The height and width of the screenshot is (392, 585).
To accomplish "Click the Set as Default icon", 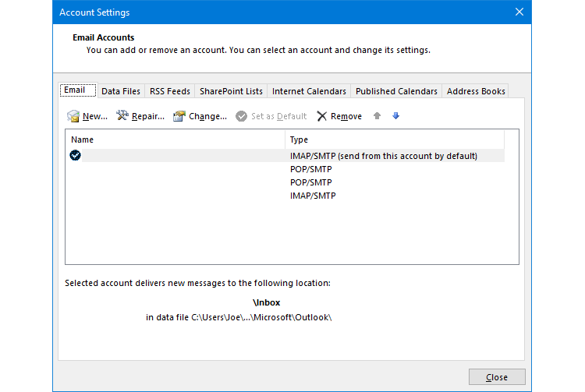I will [x=242, y=116].
